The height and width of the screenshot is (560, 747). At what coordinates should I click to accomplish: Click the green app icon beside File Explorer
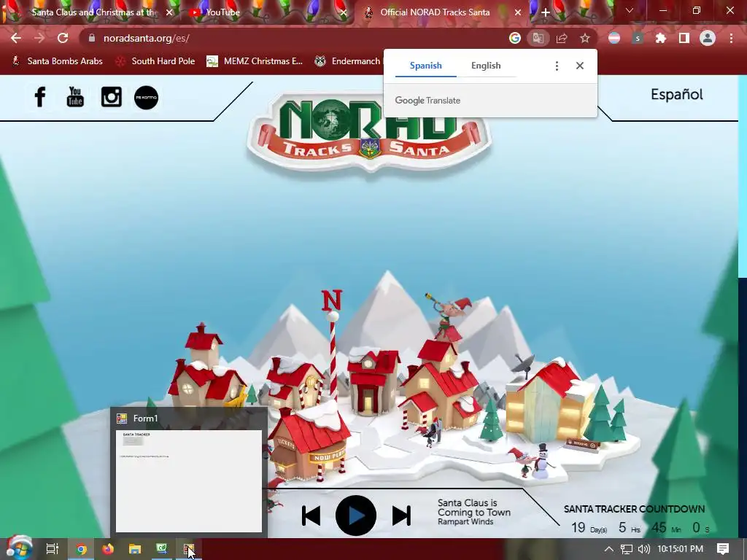[x=161, y=549]
